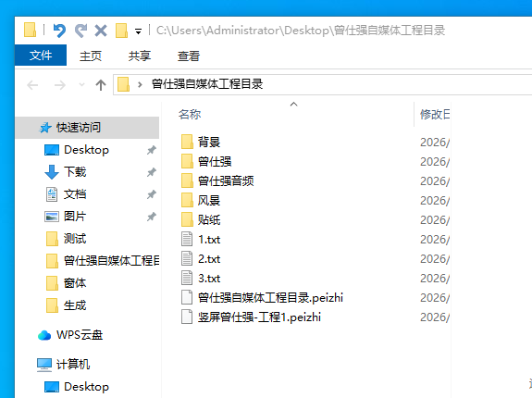Click the pin icon next to Desktop
The image size is (532, 398).
[152, 150]
